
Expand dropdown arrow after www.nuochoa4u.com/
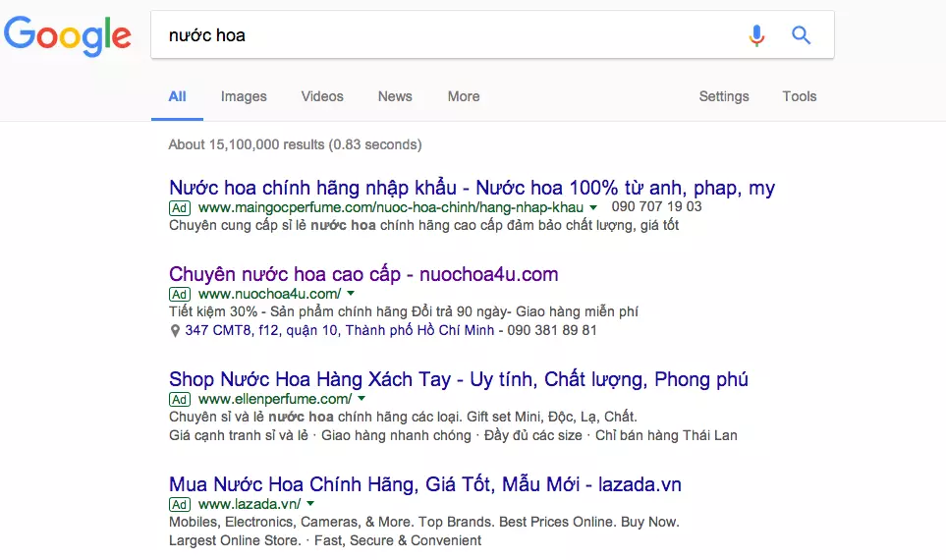point(351,294)
